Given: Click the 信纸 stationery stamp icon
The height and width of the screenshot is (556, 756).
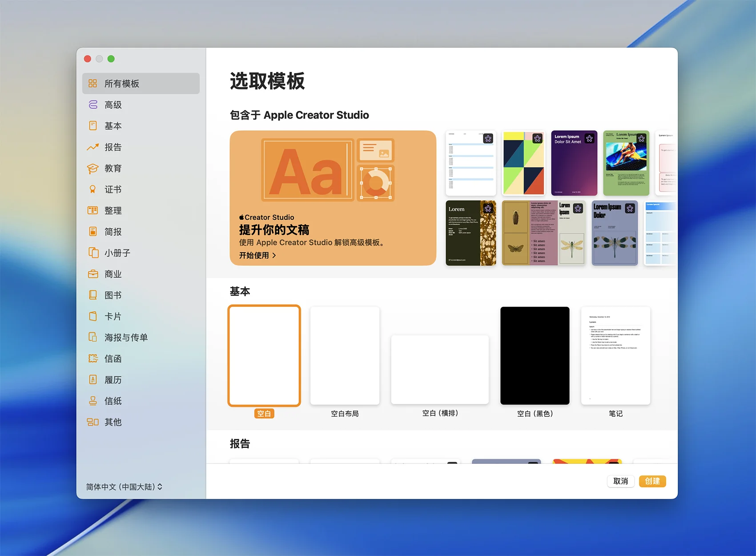Looking at the screenshot, I should tap(92, 401).
